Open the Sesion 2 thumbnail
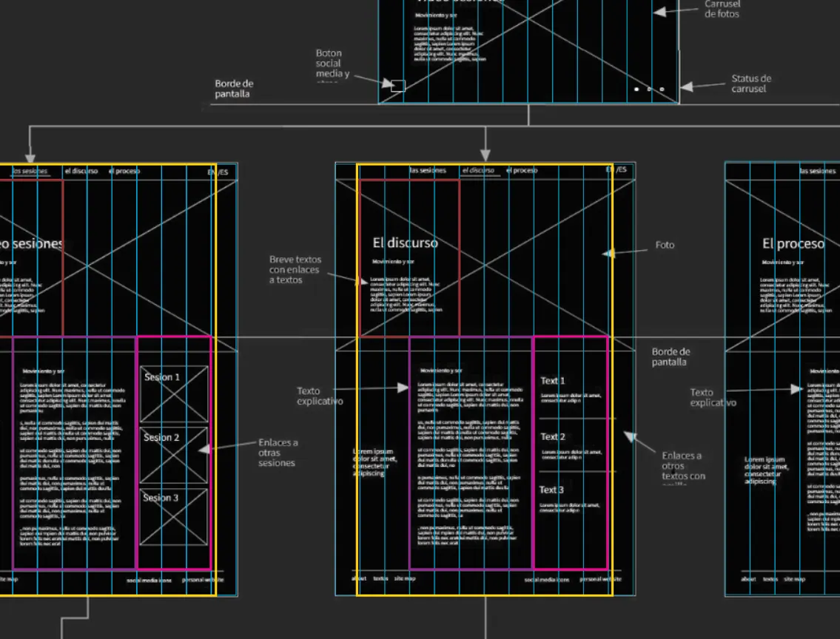 tap(175, 454)
